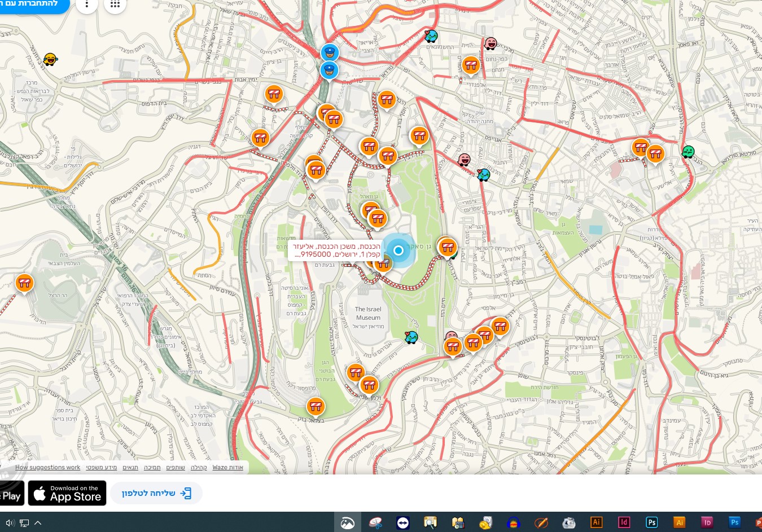The height and width of the screenshot is (532, 762).
Task: Open the קהילה community link
Action: point(199,468)
